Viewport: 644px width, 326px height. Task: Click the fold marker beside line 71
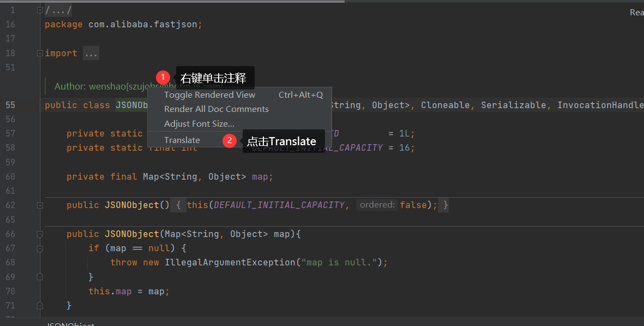pos(39,306)
